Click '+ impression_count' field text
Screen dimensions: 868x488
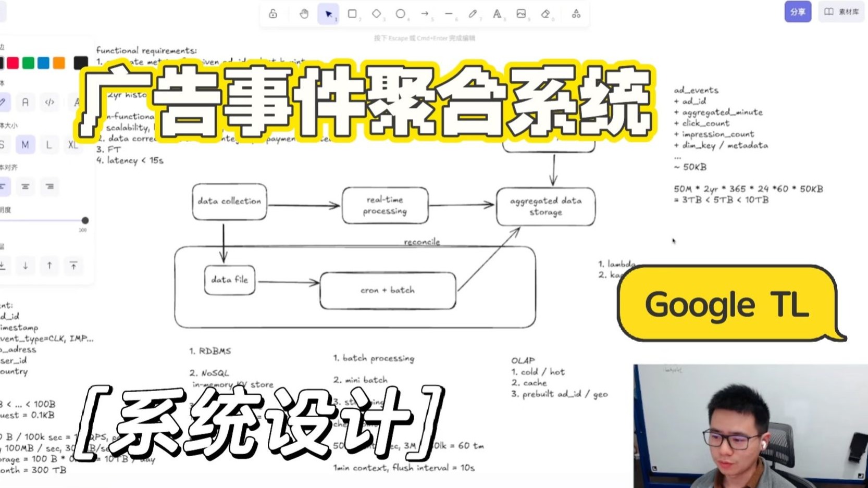tap(714, 134)
